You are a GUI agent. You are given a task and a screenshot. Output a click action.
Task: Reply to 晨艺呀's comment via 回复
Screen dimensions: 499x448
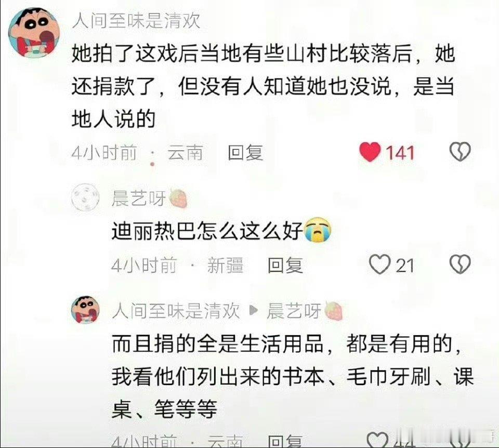point(285,265)
